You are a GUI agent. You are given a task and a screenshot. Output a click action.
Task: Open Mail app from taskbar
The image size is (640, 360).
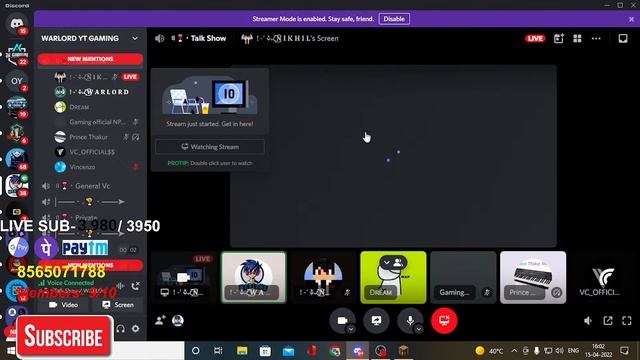click(x=288, y=351)
